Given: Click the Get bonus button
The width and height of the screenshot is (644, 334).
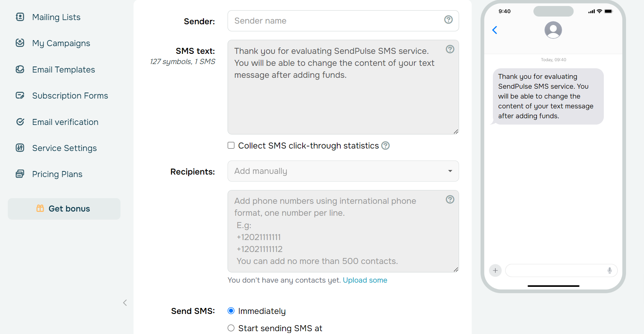Looking at the screenshot, I should (64, 209).
